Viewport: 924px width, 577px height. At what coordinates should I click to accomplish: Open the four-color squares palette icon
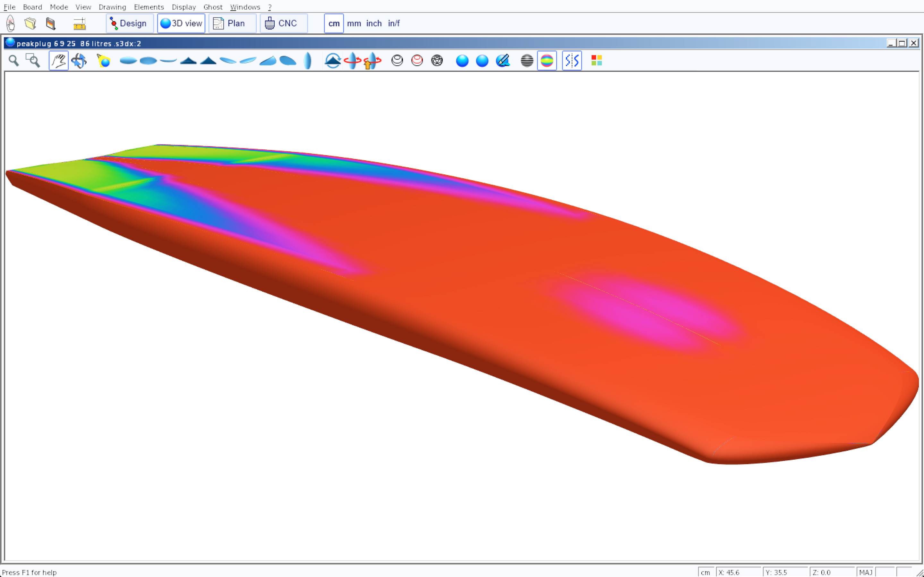tap(596, 61)
